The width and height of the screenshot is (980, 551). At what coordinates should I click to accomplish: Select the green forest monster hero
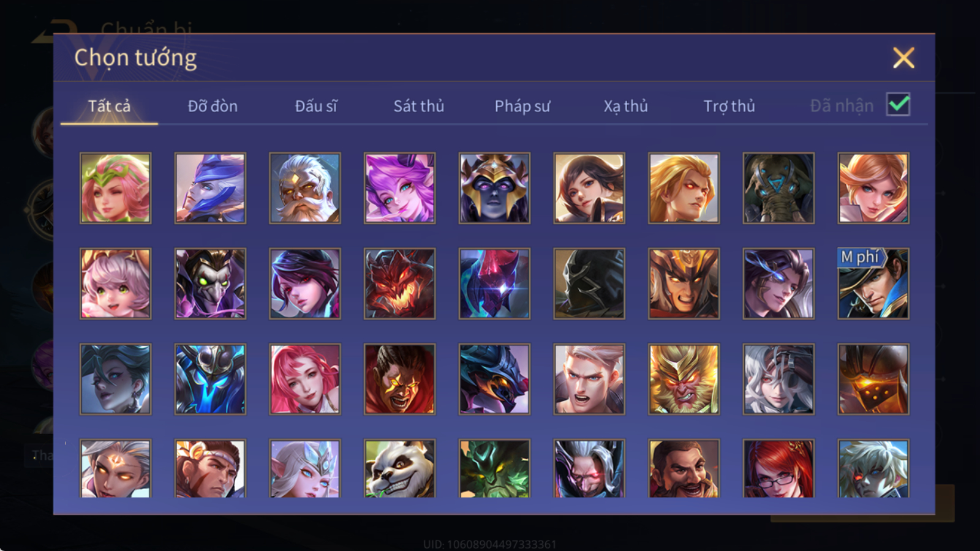[x=494, y=468]
